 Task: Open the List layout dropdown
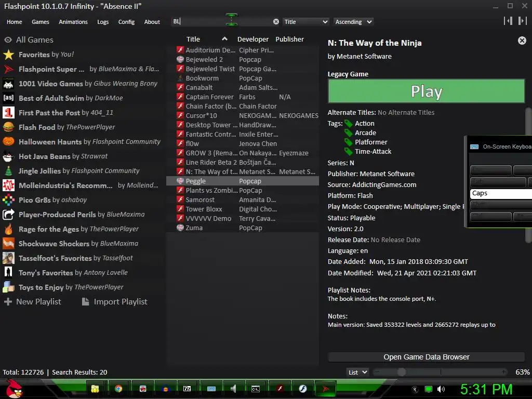pos(357,372)
